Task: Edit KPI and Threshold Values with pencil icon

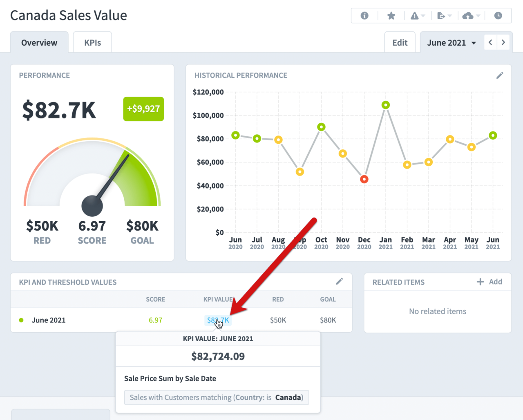Action: pyautogui.click(x=340, y=281)
